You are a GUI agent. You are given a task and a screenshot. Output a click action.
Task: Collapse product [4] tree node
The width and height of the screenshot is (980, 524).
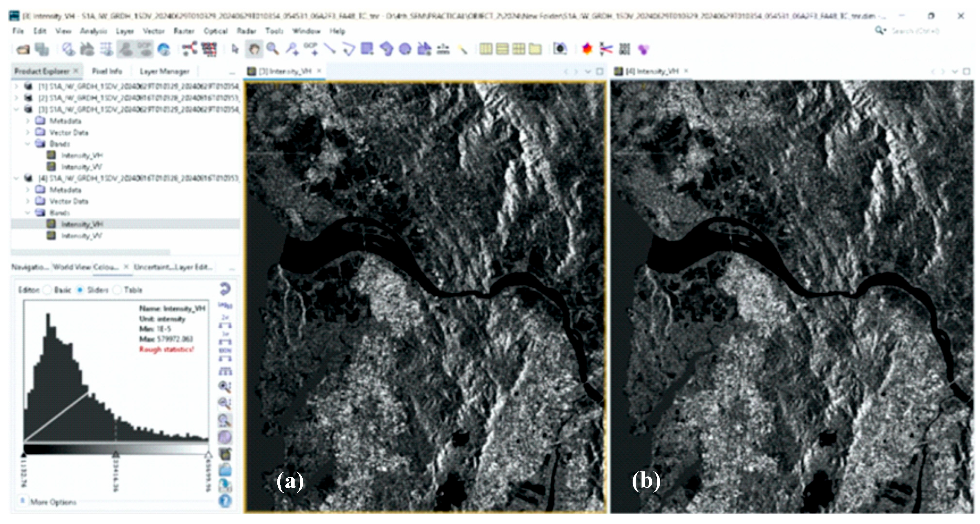tap(16, 178)
